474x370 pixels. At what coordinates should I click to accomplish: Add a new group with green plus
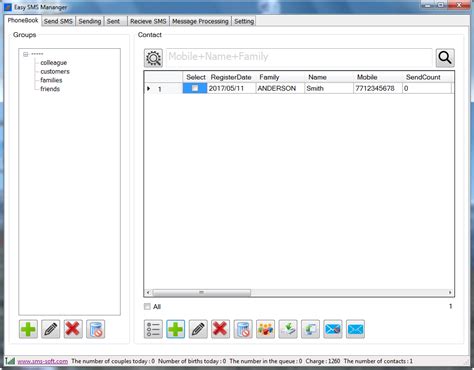pos(28,329)
